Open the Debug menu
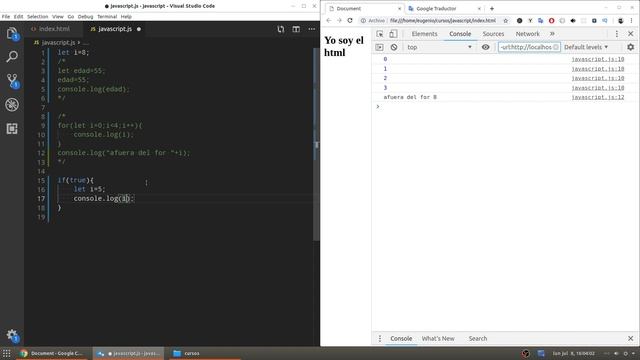 tap(85, 17)
